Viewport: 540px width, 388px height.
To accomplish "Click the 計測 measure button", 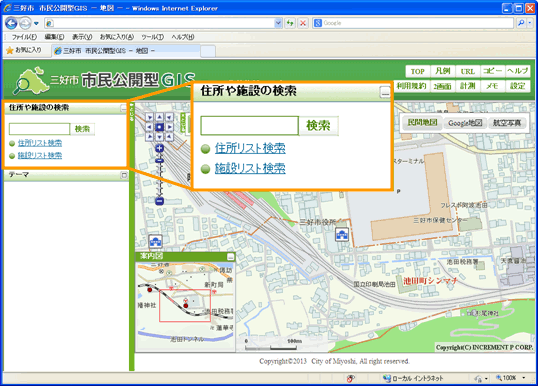I will pyautogui.click(x=468, y=86).
